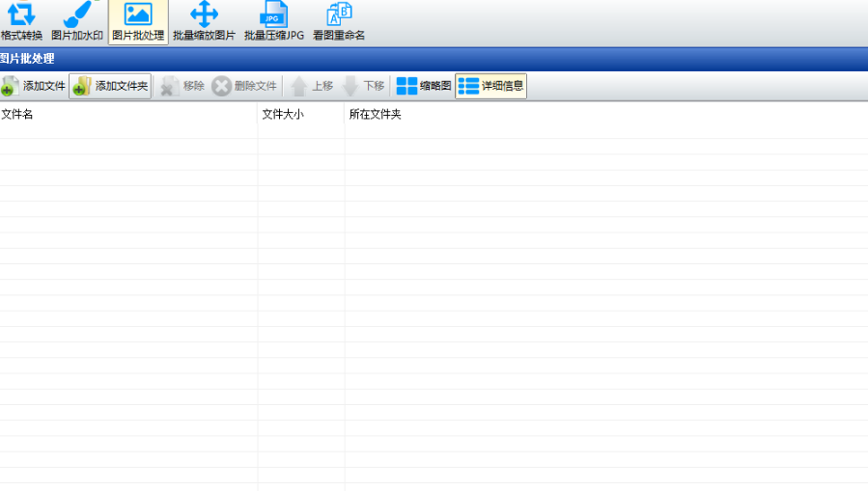Viewport: 868px width, 491px height.
Task: Open the 批量缩放图片 batch resize tool
Action: click(204, 22)
